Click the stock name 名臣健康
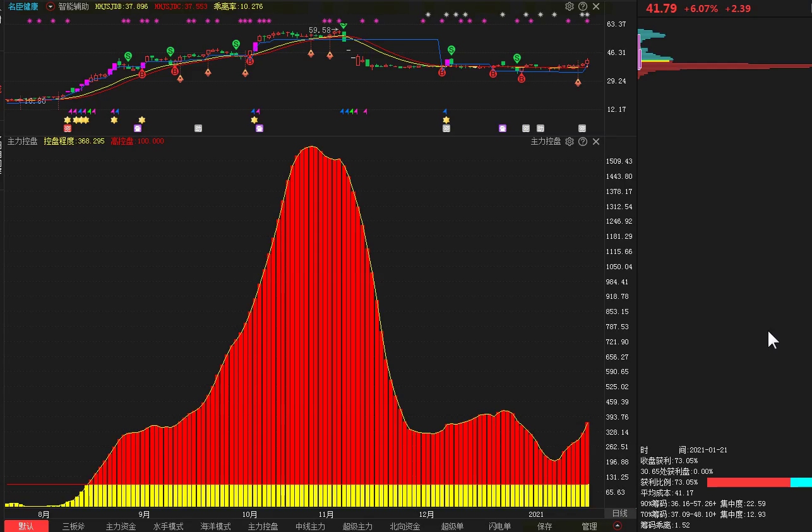 click(23, 6)
